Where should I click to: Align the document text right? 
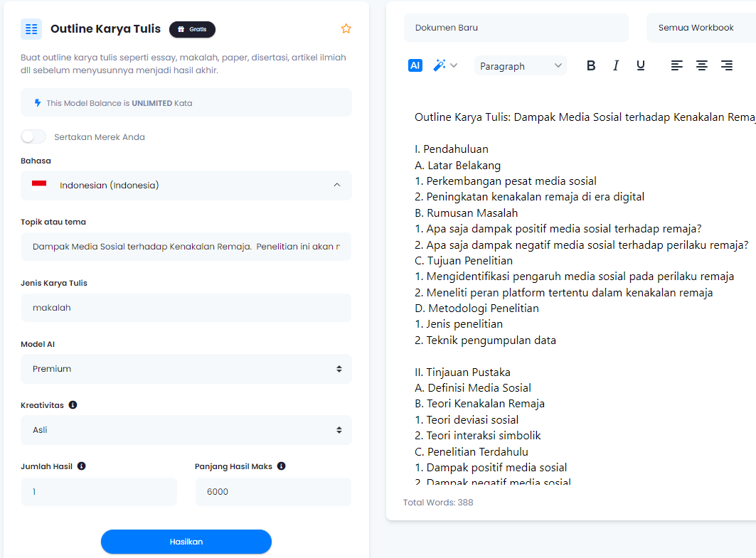[x=727, y=65]
